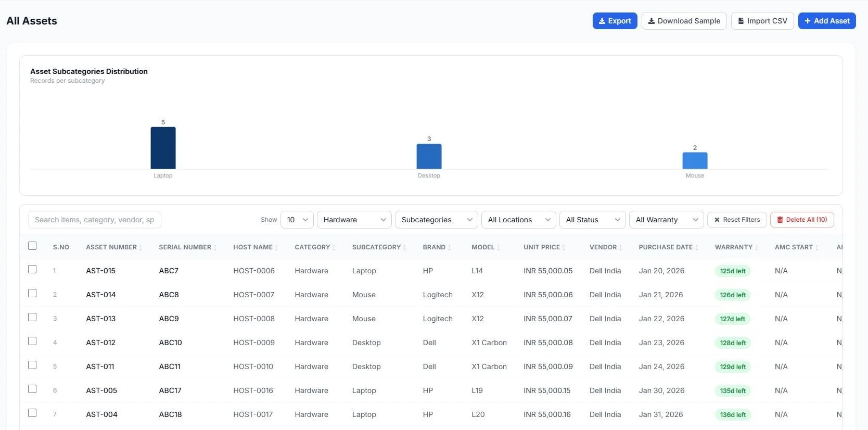The image size is (868, 430).
Task: Click the Laptop bar in chart
Action: [163, 148]
